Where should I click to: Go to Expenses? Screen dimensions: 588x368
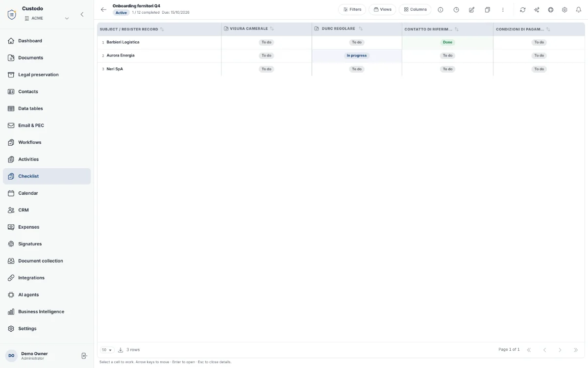(x=47, y=227)
